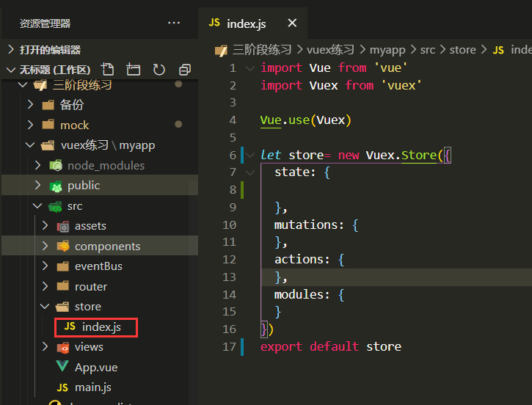
Task: Open the Explorer more actions ellipsis menu
Action: point(174,23)
